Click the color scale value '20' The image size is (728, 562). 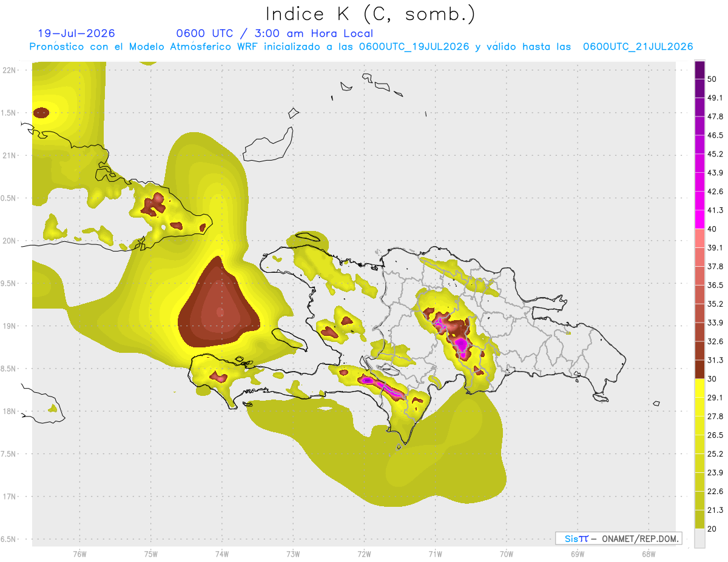pos(713,529)
